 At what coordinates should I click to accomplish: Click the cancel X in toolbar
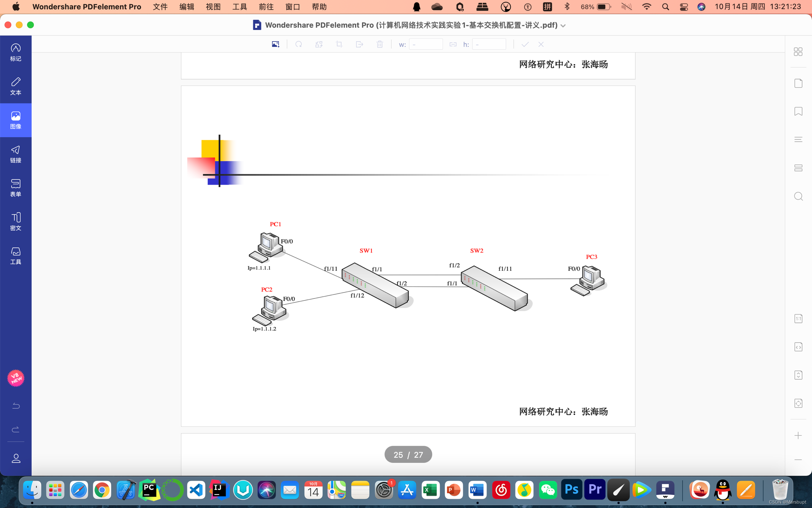coord(541,44)
